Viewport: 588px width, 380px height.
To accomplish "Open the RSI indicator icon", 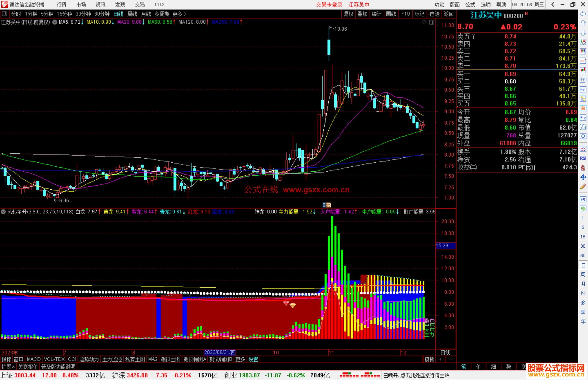I will pyautogui.click(x=583, y=158).
